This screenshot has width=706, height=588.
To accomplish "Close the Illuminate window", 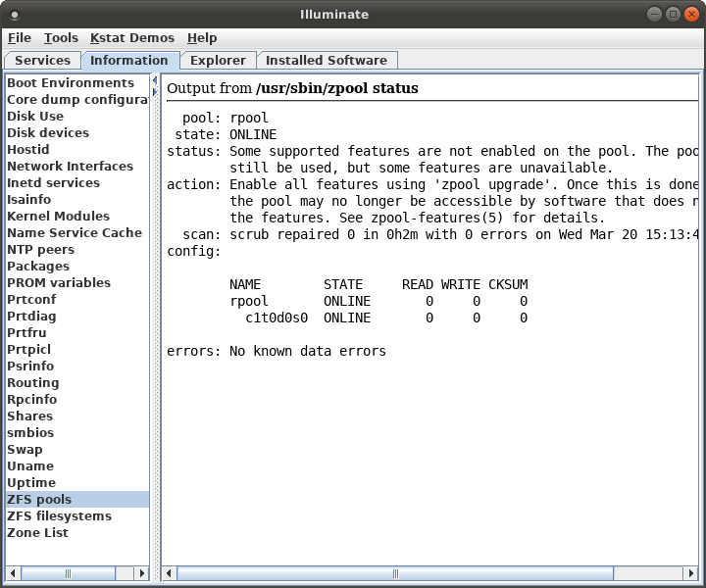I will coord(691,14).
